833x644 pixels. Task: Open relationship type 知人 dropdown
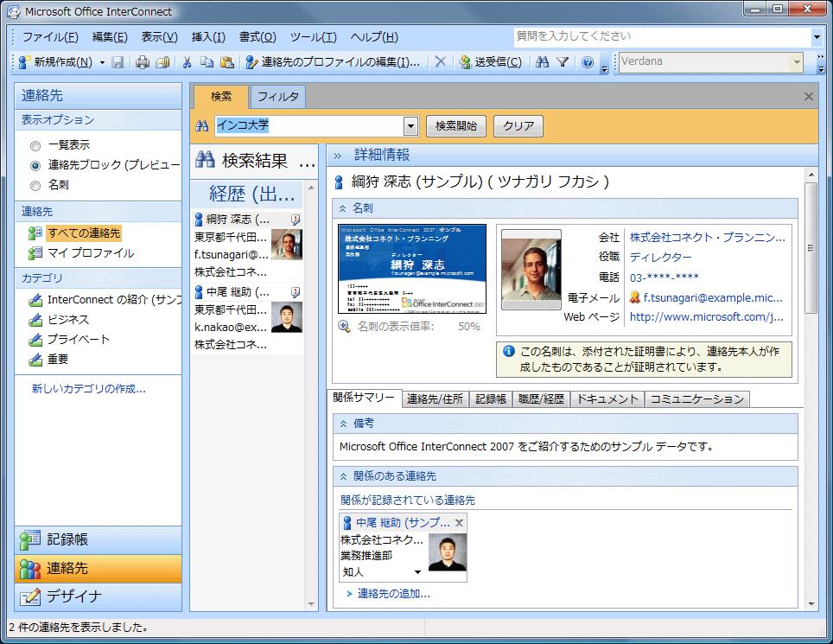click(417, 572)
